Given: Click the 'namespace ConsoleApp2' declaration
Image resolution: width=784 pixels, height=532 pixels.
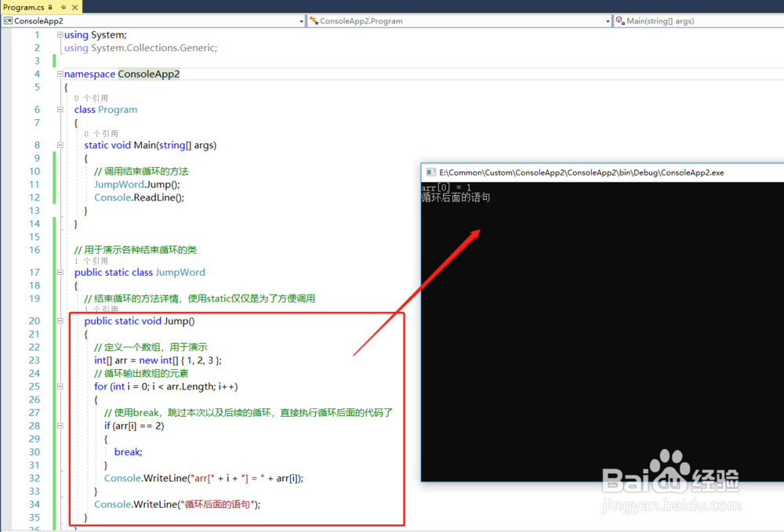Looking at the screenshot, I should click(122, 74).
